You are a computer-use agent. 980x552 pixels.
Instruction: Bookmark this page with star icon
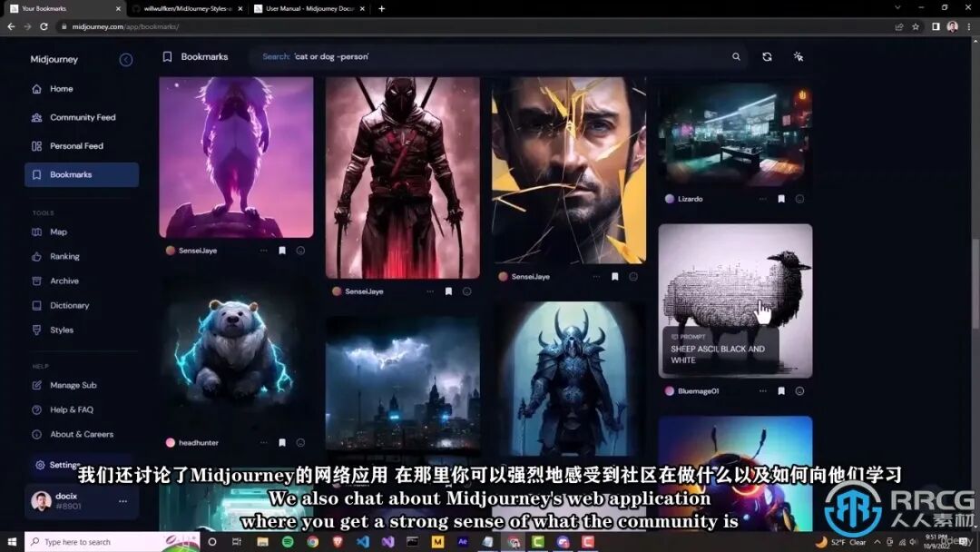(x=916, y=27)
